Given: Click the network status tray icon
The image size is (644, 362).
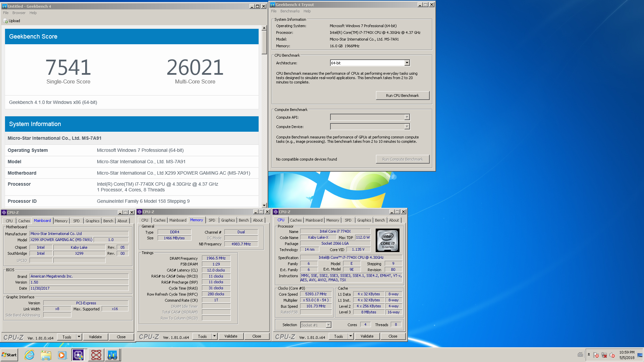Looking at the screenshot, I should coord(604,355).
